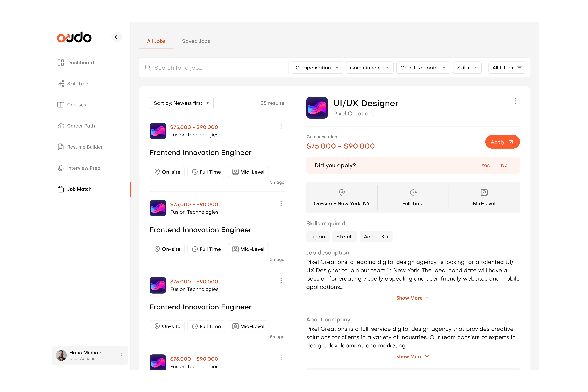Select the All Jobs tab
Viewport: 588px width, 392px height.
(x=156, y=41)
